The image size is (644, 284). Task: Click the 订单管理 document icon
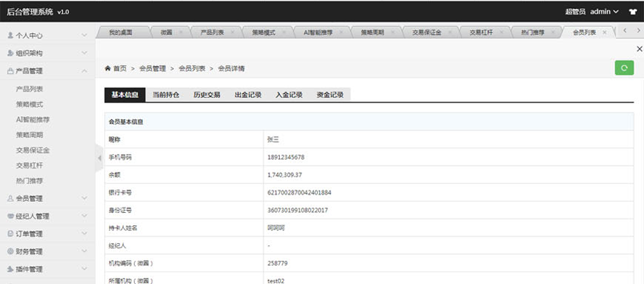tap(10, 234)
